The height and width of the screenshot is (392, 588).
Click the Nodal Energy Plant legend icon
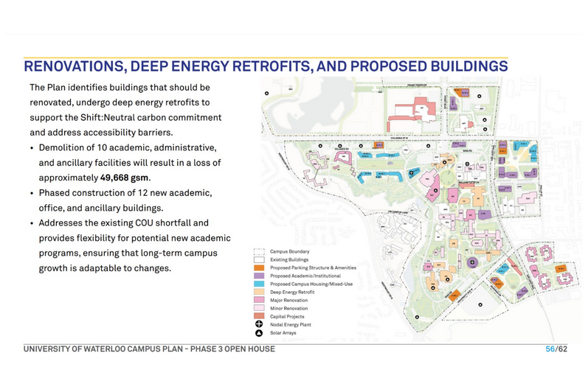259,324
